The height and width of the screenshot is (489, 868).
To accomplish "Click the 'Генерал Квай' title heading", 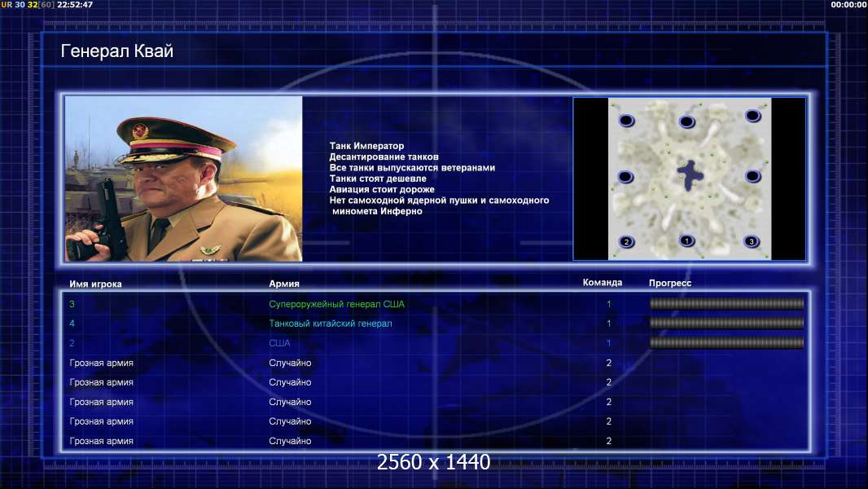I will coord(116,51).
